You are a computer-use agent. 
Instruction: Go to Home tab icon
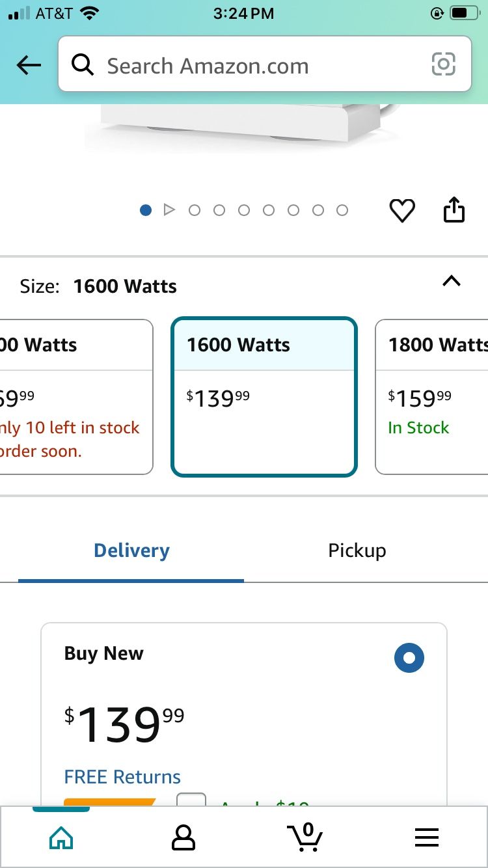pos(61,837)
